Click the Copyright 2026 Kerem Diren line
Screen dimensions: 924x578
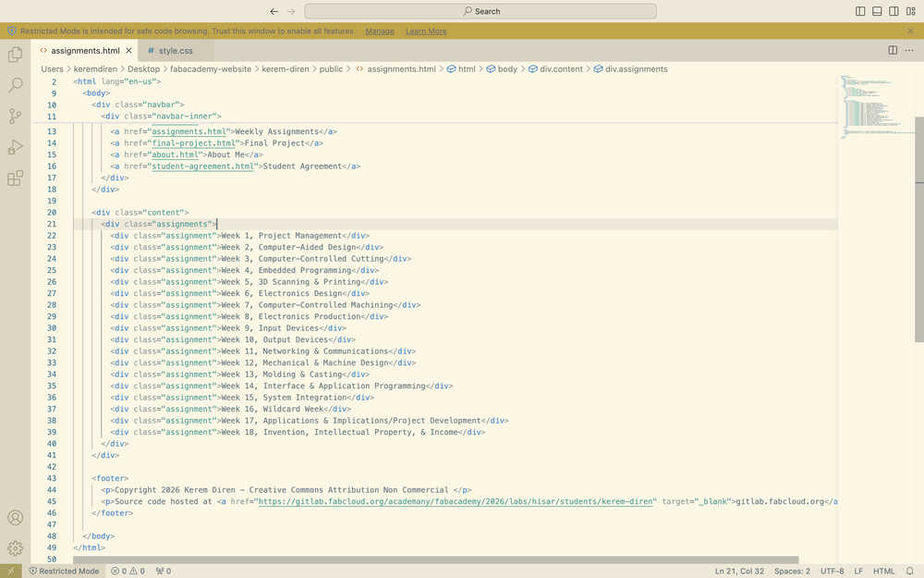(286, 490)
